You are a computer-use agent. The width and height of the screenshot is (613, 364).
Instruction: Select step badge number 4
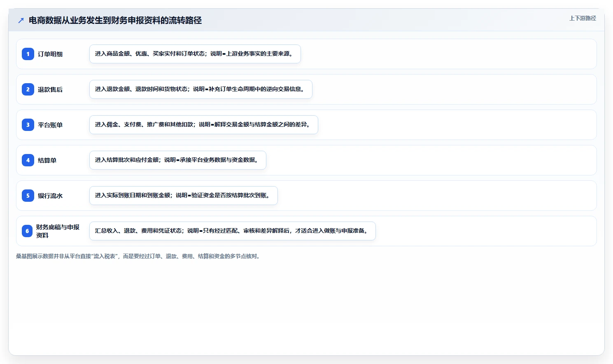[x=28, y=160]
